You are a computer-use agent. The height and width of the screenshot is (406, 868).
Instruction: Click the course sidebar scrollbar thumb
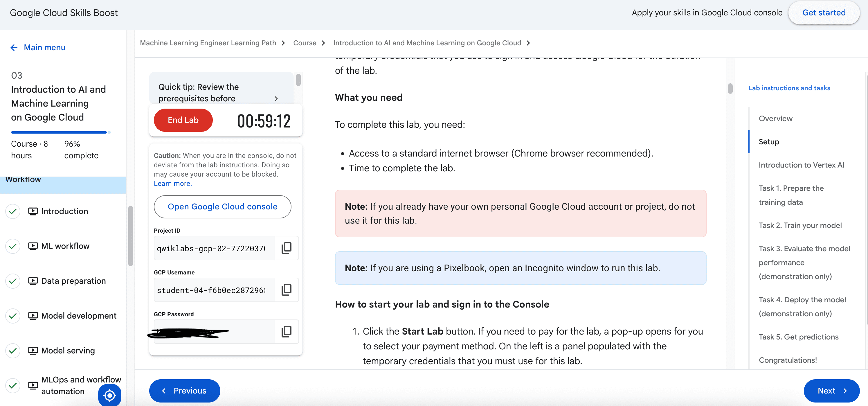point(130,236)
